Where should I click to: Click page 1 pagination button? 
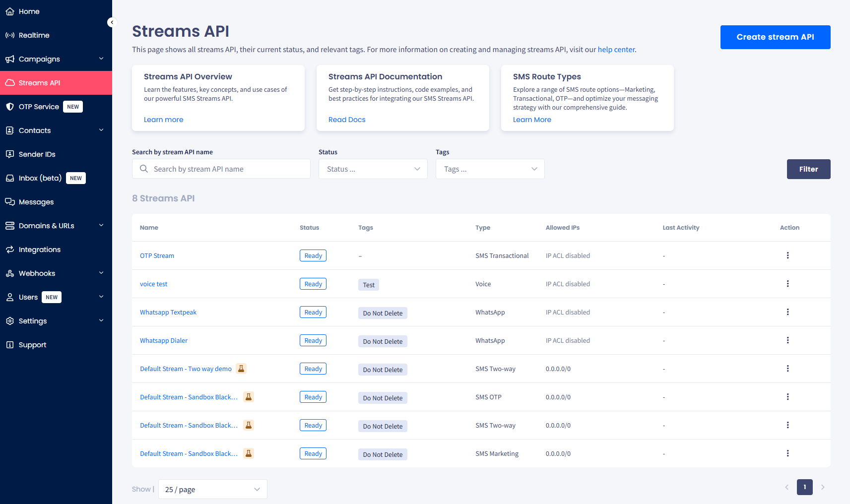coord(805,487)
